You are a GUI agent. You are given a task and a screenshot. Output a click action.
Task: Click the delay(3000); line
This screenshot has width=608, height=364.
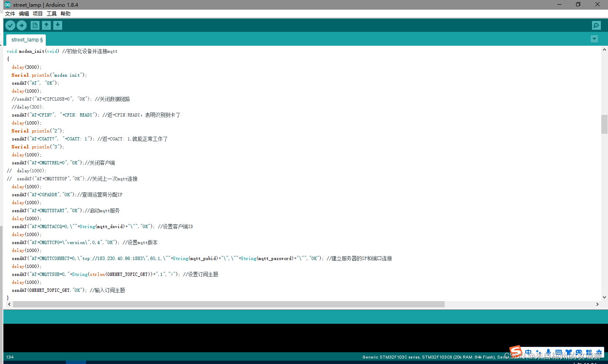coord(27,67)
